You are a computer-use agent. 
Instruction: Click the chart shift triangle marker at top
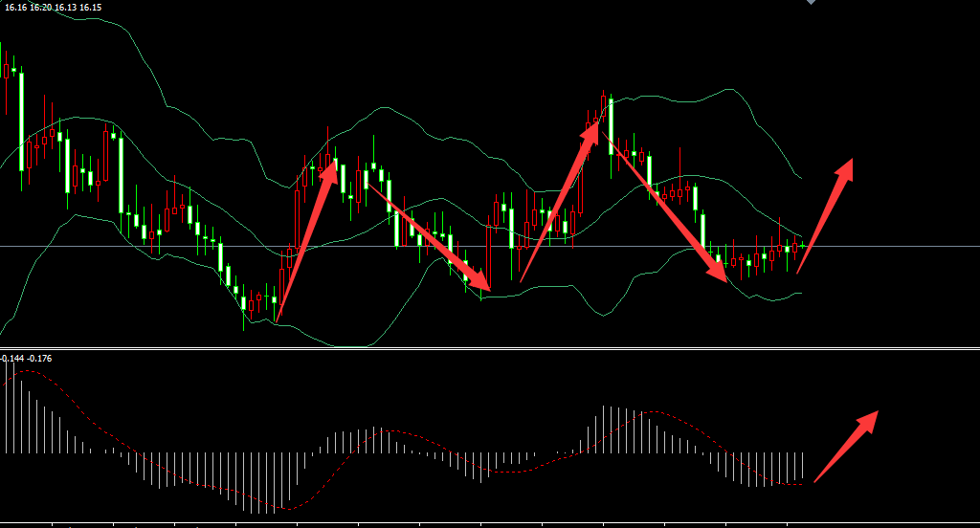click(x=812, y=3)
